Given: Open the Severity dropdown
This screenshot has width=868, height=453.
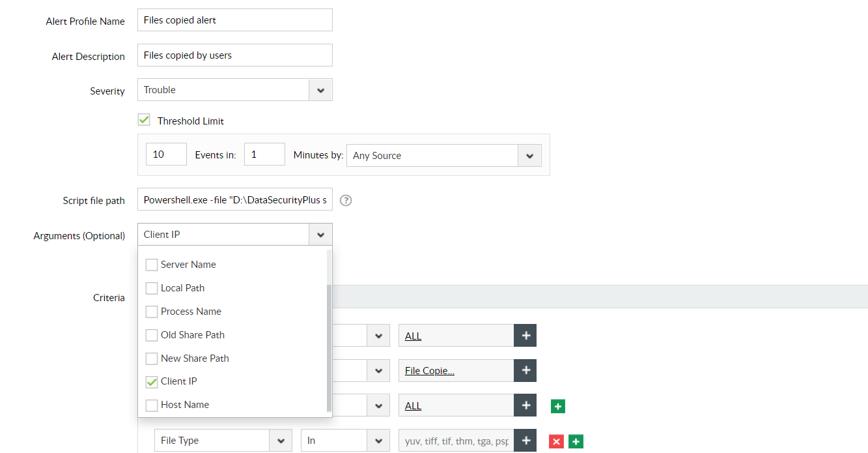Looking at the screenshot, I should point(320,89).
